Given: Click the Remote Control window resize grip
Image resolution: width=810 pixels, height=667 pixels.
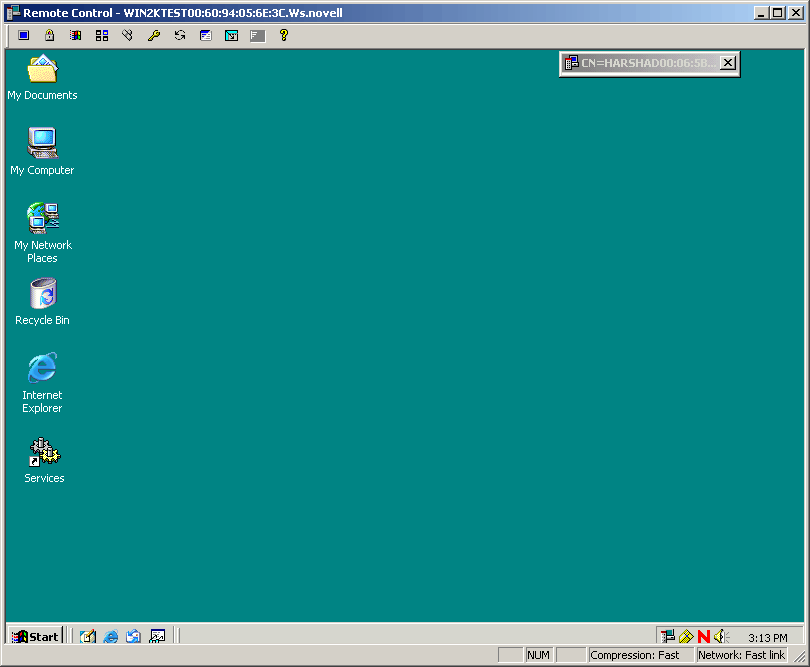Looking at the screenshot, I should click(800, 658).
